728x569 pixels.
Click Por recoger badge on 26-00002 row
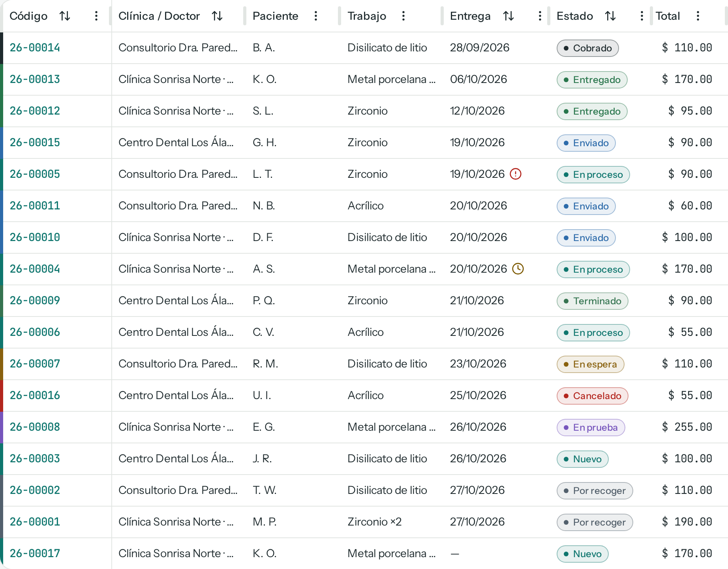pyautogui.click(x=595, y=491)
